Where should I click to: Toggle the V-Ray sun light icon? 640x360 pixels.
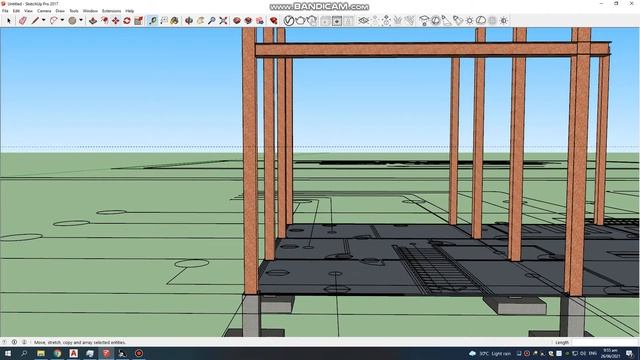coord(504,20)
